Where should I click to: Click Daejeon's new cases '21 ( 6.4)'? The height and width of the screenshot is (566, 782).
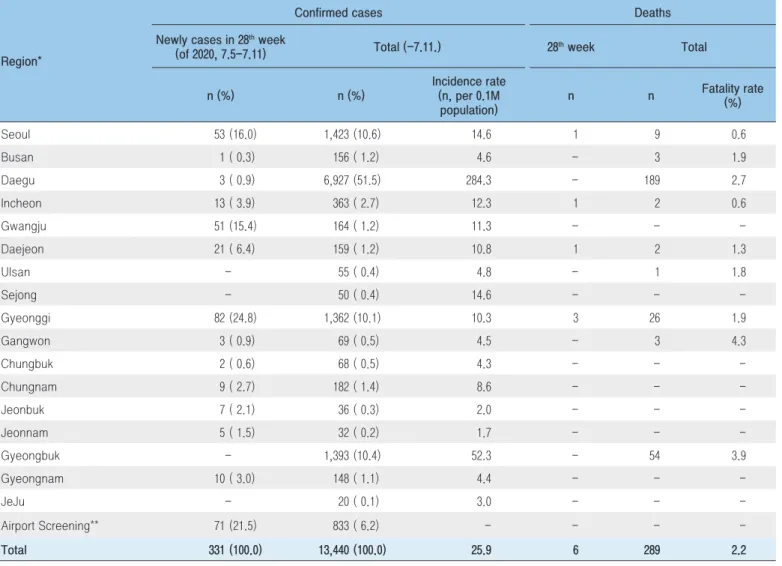(234, 249)
